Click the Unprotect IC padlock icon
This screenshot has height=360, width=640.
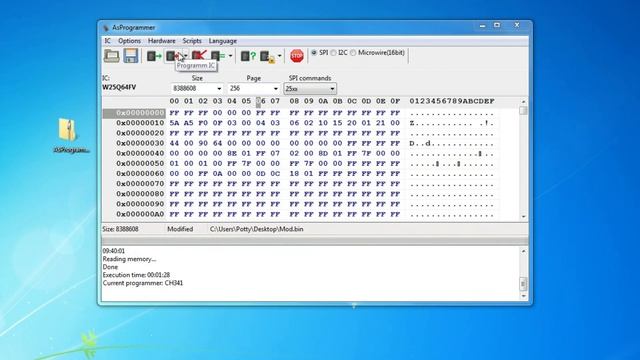tap(268, 56)
